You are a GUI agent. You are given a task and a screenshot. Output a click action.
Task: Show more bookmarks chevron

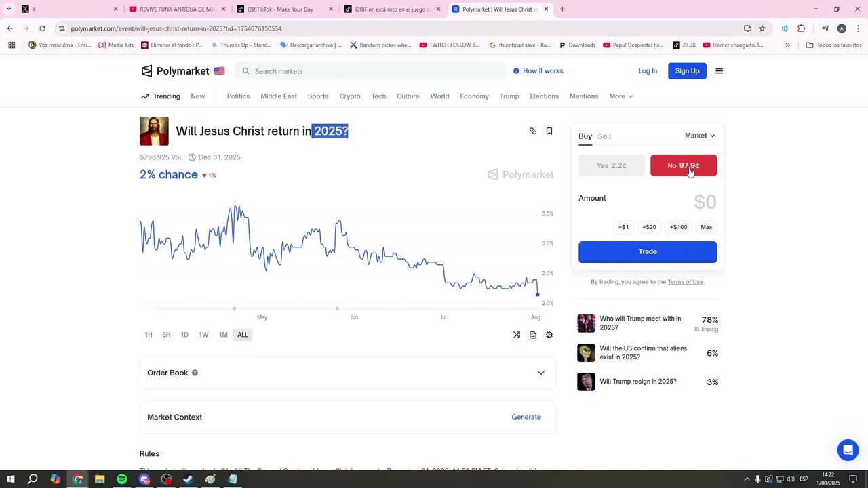(x=787, y=45)
